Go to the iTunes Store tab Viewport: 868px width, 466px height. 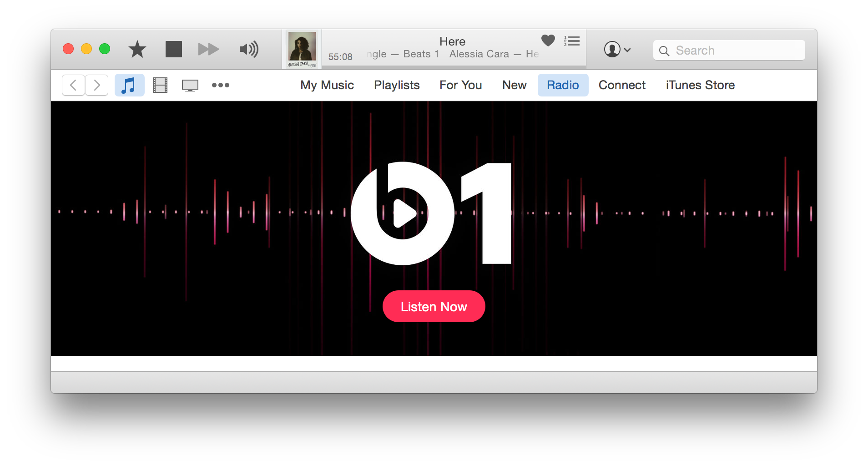click(700, 85)
